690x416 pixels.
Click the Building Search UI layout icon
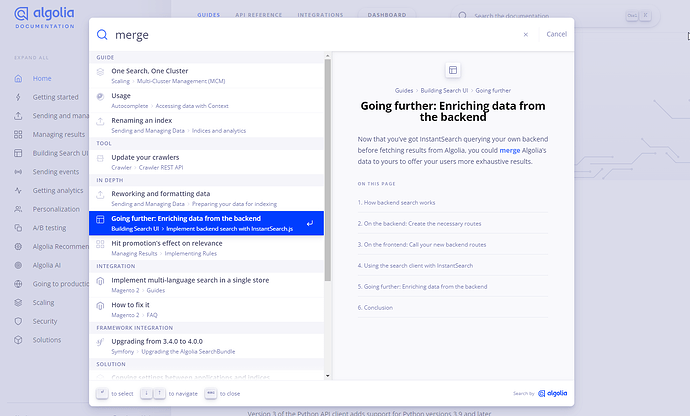click(18, 153)
